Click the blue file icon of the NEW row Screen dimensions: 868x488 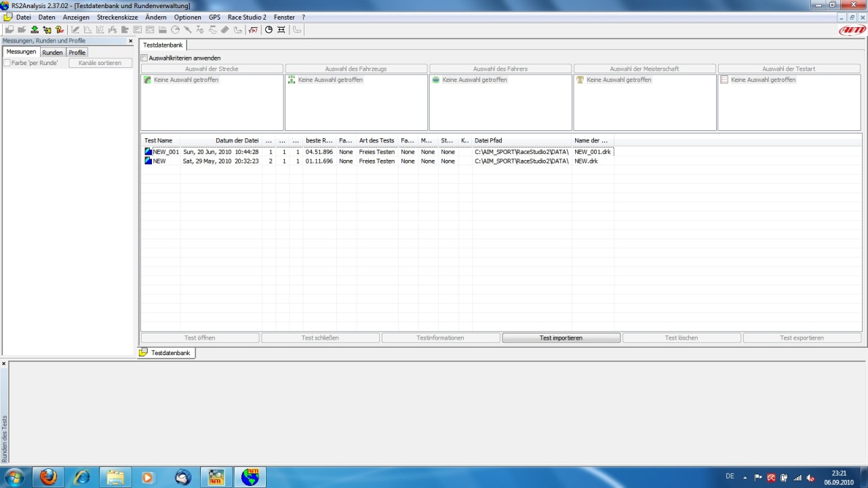point(148,161)
